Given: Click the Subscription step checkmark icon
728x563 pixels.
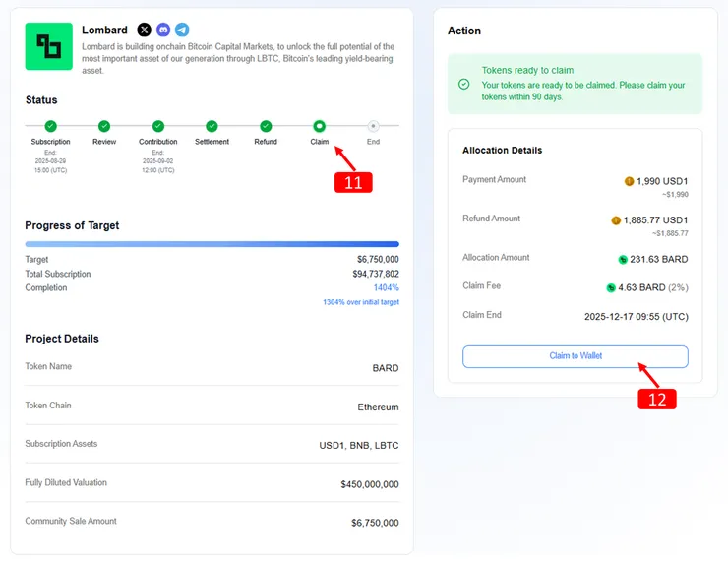Looking at the screenshot, I should (50, 126).
